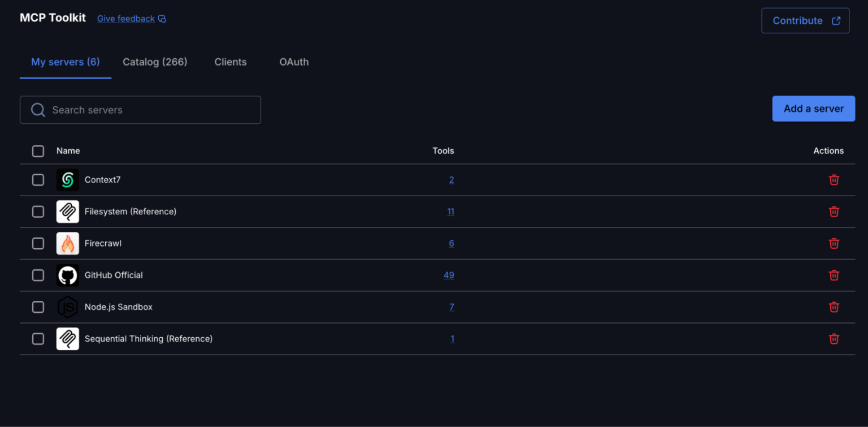The height and width of the screenshot is (427, 868).
Task: Click the external link icon on Contribute
Action: pyautogui.click(x=835, y=20)
